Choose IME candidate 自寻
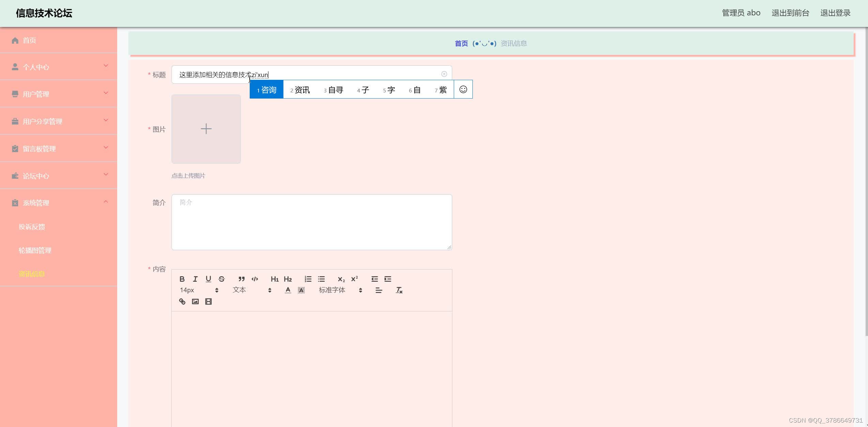This screenshot has width=868, height=427. (x=334, y=90)
